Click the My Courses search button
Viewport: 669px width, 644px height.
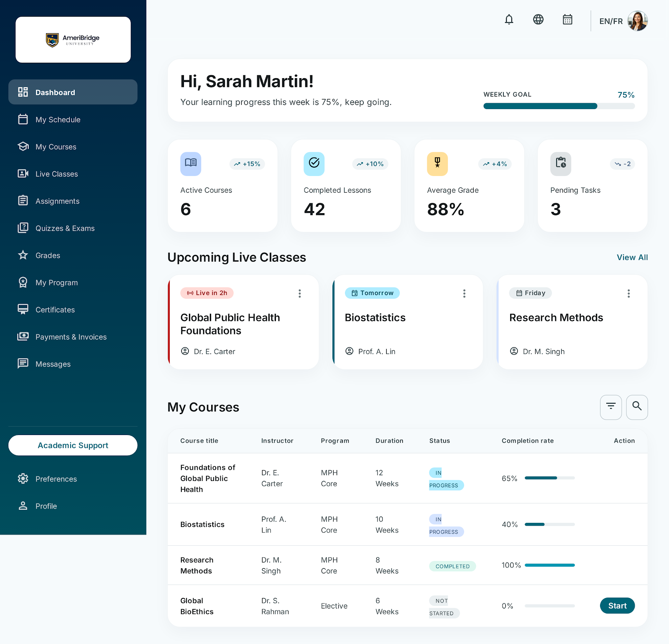click(637, 407)
